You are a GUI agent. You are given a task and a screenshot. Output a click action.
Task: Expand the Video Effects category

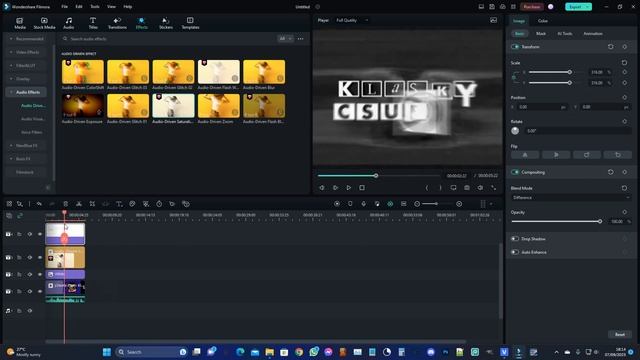tap(27, 52)
